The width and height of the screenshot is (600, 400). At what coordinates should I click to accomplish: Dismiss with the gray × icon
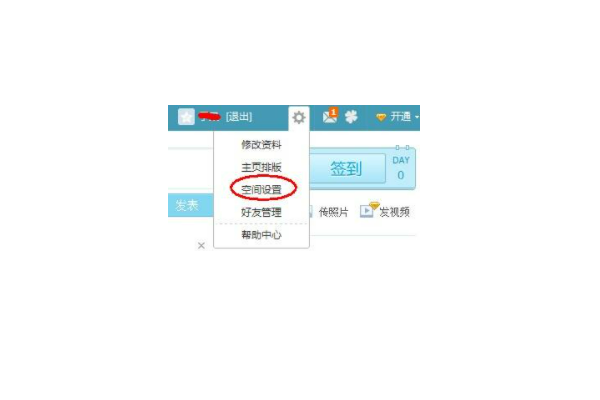coord(201,245)
